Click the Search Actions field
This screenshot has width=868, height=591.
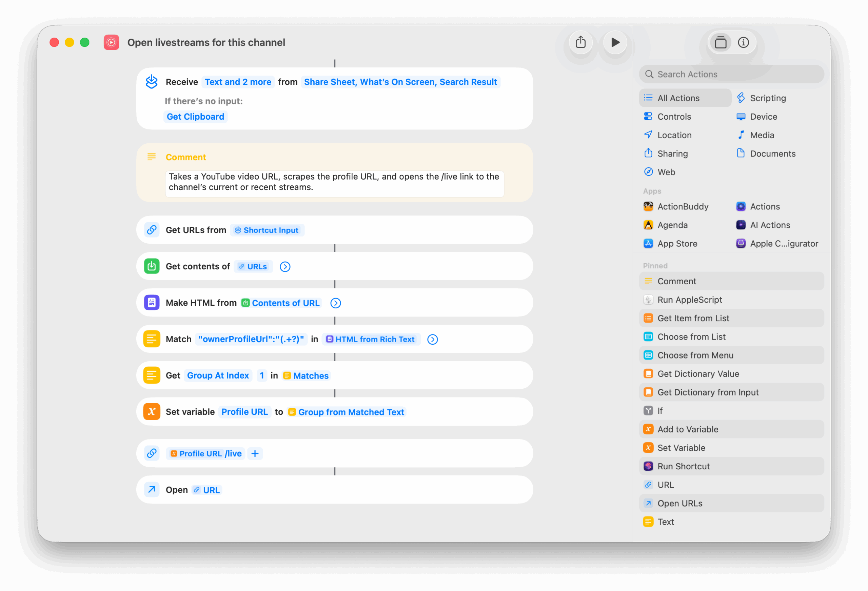tap(731, 74)
